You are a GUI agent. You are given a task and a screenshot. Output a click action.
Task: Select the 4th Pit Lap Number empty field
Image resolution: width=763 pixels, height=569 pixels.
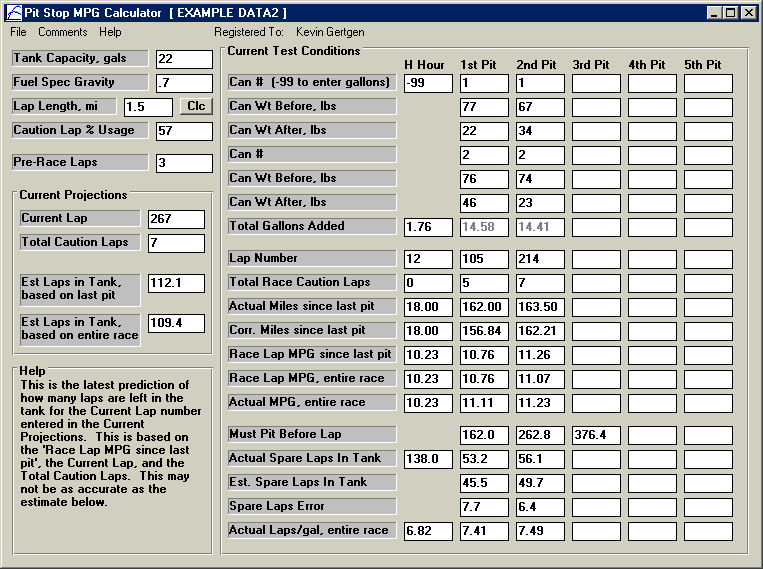click(652, 259)
